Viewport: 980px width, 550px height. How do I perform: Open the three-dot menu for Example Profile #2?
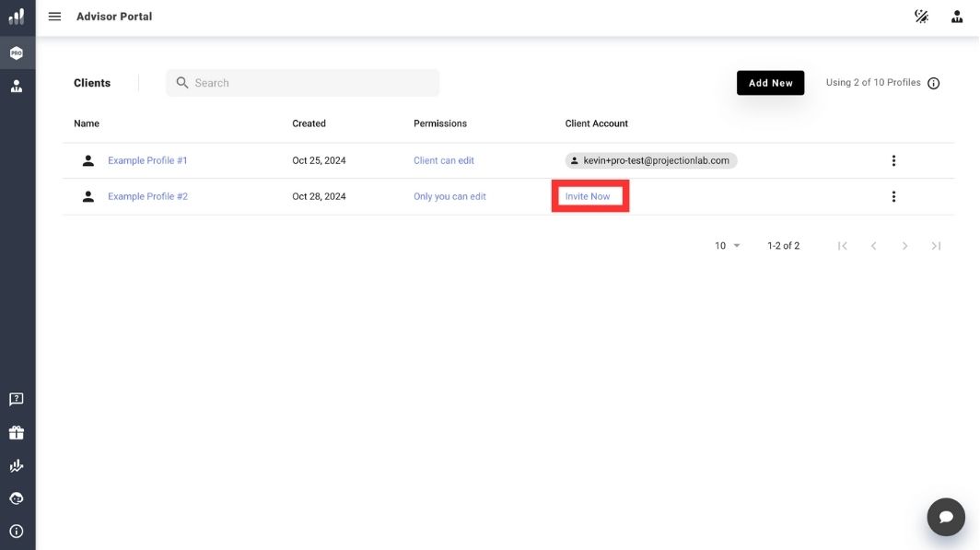[x=892, y=195]
